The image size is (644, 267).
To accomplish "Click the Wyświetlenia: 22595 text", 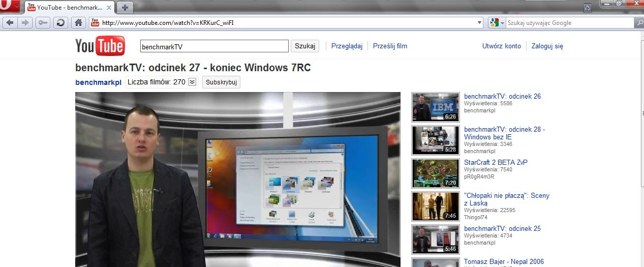I will tap(489, 210).
